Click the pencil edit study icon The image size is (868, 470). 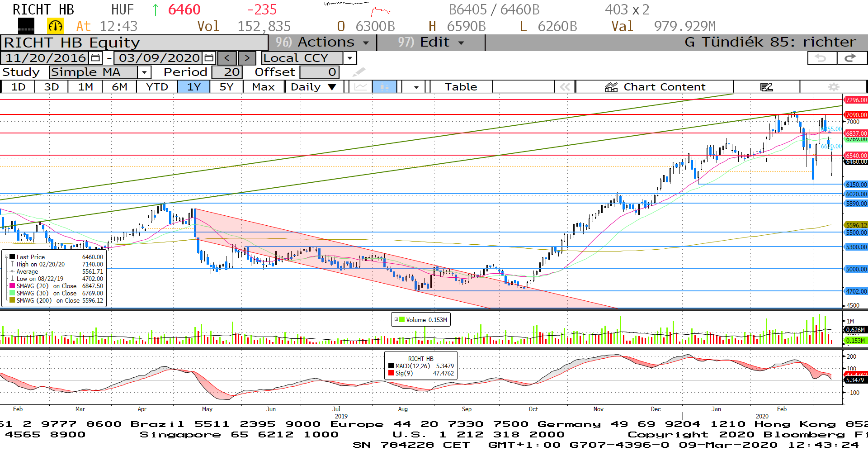pyautogui.click(x=359, y=72)
